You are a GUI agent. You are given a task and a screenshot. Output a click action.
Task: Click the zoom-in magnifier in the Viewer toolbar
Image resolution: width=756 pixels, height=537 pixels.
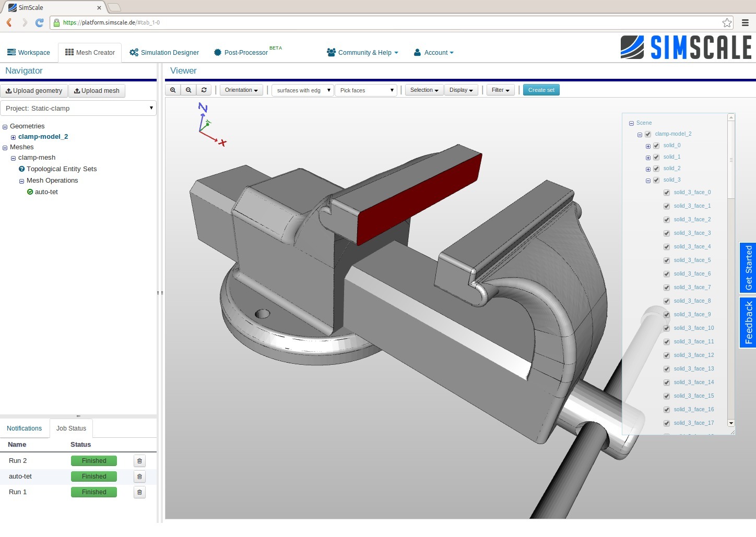173,90
